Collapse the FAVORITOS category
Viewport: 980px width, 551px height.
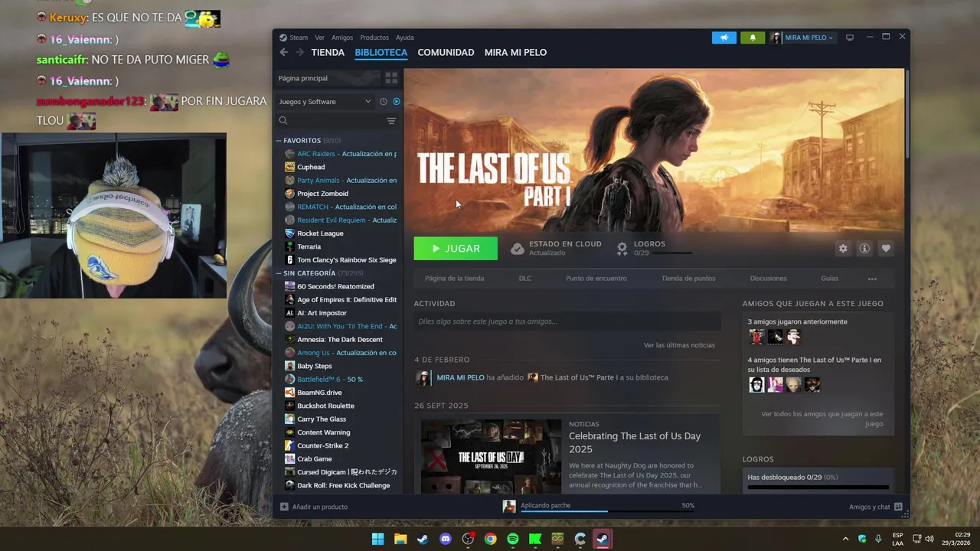[x=279, y=141]
